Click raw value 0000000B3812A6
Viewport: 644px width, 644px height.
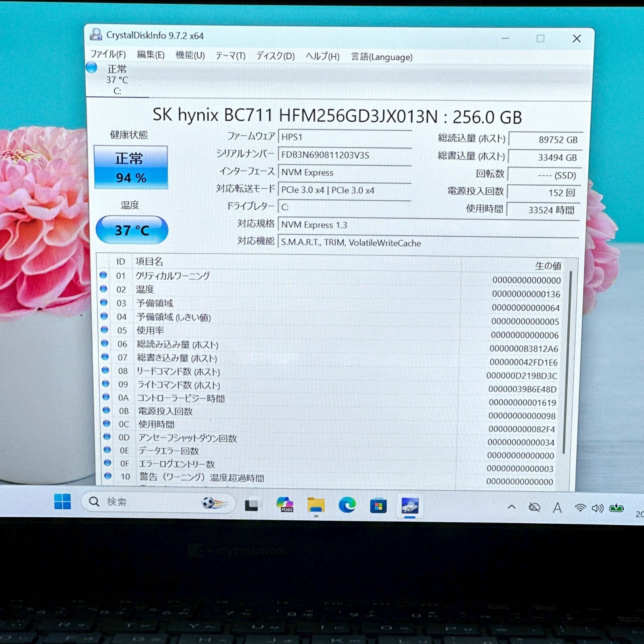click(524, 349)
